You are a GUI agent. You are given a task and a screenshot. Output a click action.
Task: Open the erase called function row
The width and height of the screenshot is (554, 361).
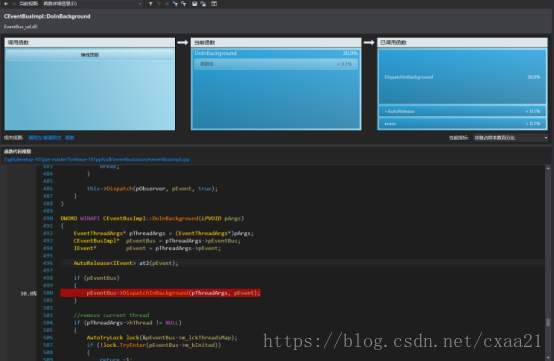[462, 124]
